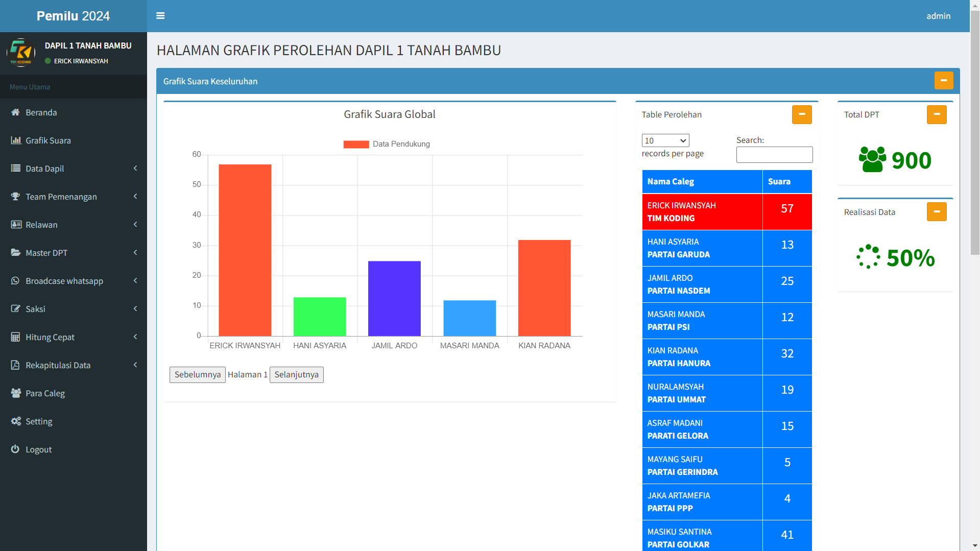980x551 pixels.
Task: Open the Rekapitulasi Data menu item
Action: coord(58,365)
